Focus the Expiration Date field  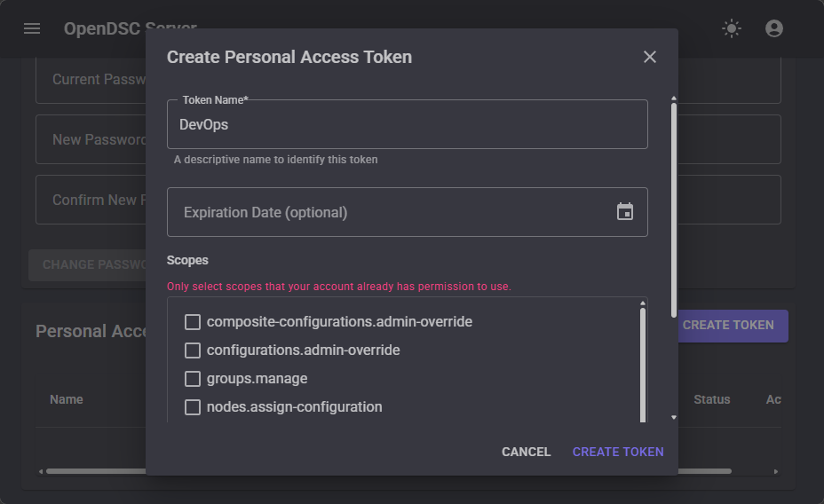[x=391, y=212]
